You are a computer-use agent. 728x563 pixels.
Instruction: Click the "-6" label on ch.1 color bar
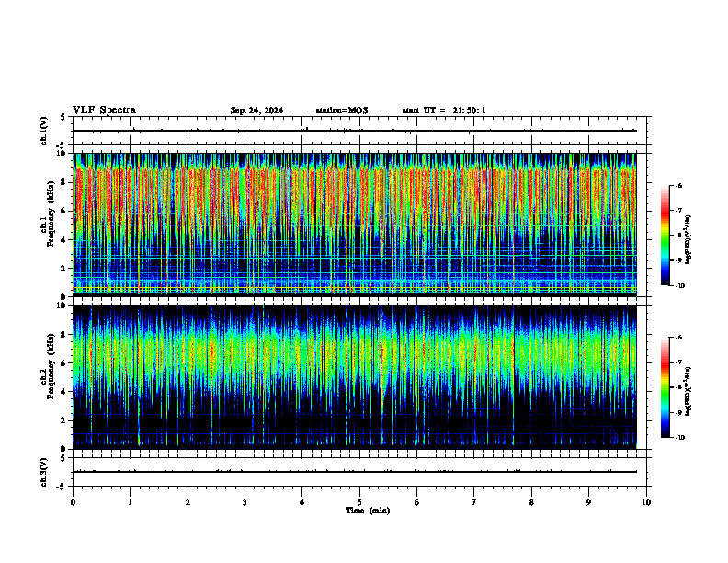[678, 186]
